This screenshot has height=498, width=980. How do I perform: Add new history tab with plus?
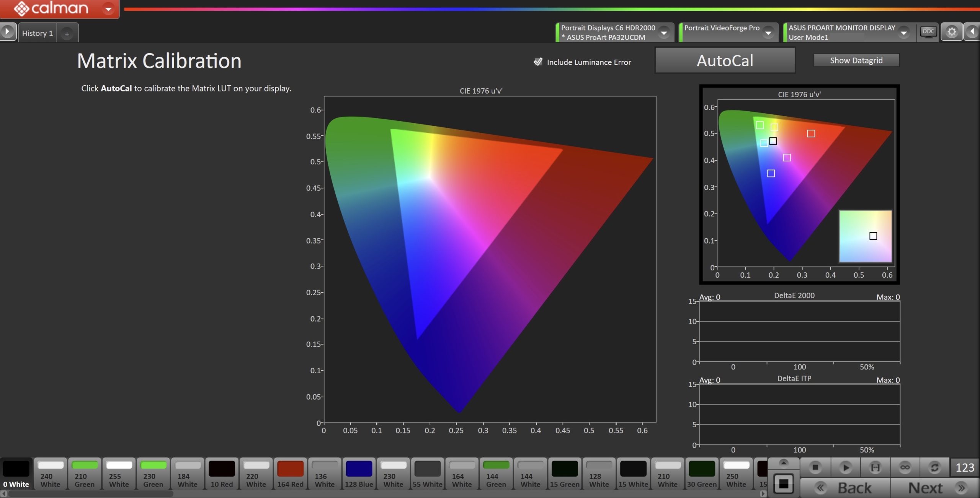tap(67, 34)
